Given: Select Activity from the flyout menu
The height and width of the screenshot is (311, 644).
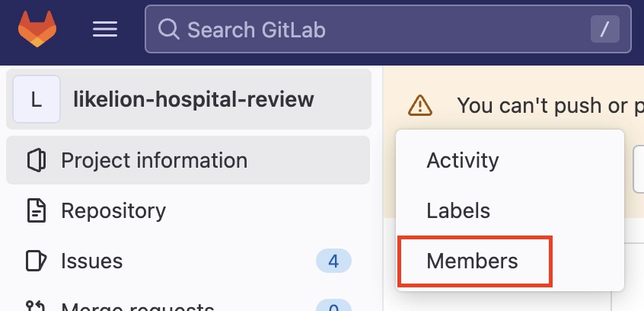Looking at the screenshot, I should click(463, 161).
